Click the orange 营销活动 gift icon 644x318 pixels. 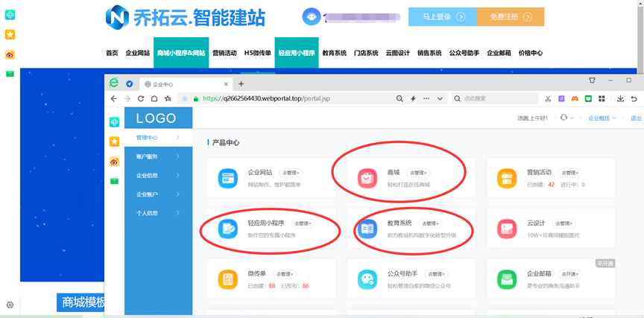(x=507, y=178)
